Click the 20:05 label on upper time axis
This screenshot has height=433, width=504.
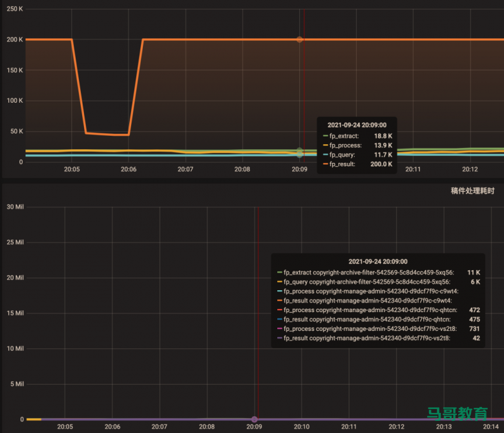(x=72, y=169)
